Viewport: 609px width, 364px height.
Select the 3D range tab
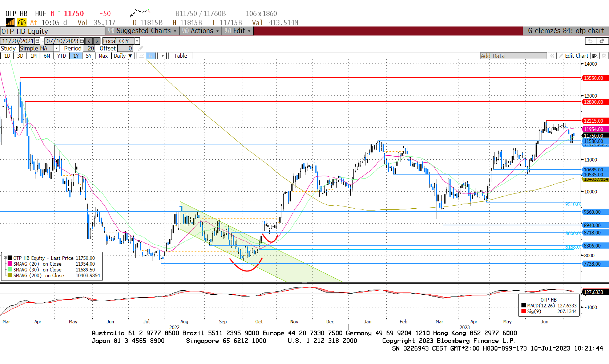pyautogui.click(x=20, y=56)
